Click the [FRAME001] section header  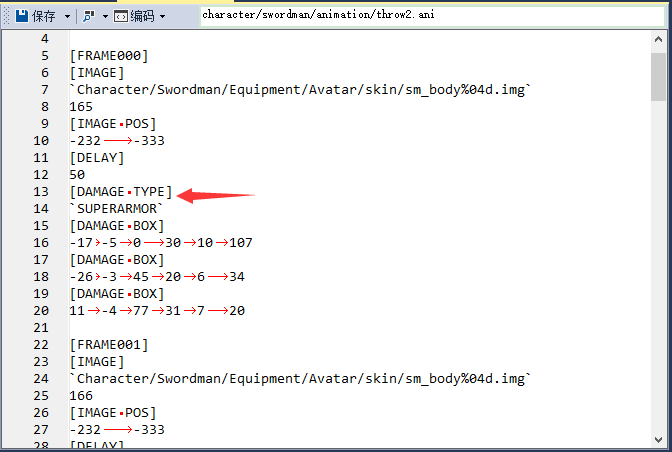tap(108, 344)
